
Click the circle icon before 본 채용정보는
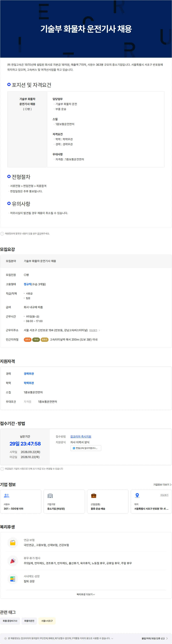pos(6,638)
